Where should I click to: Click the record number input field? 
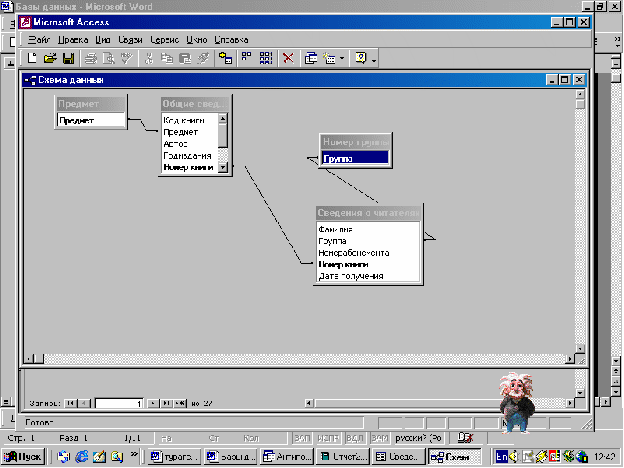tap(119, 404)
